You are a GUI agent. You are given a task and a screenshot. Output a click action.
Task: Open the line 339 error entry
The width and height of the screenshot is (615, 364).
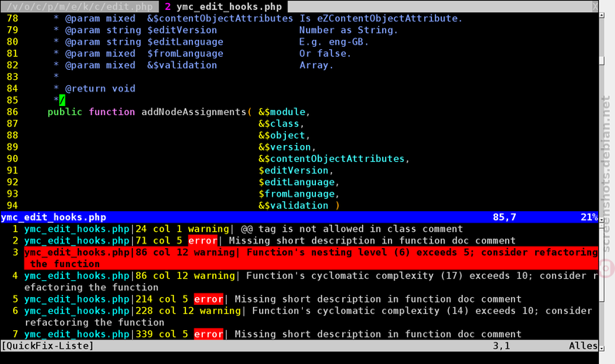273,334
